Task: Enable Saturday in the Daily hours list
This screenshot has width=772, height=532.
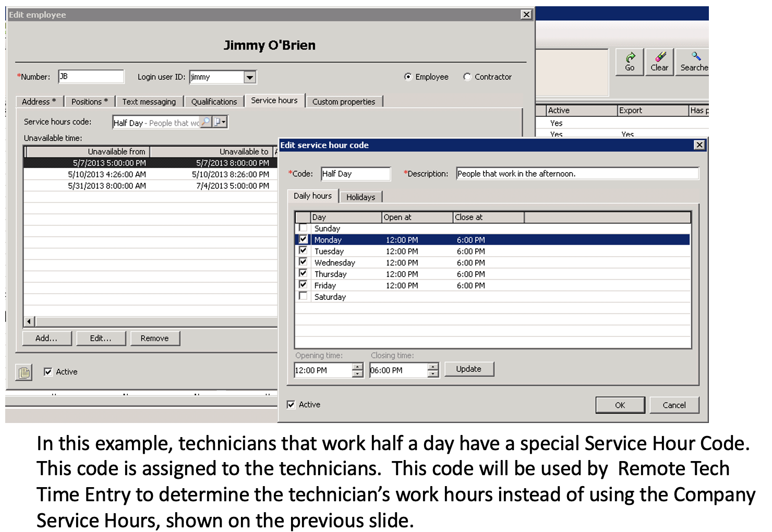Action: pyautogui.click(x=303, y=296)
